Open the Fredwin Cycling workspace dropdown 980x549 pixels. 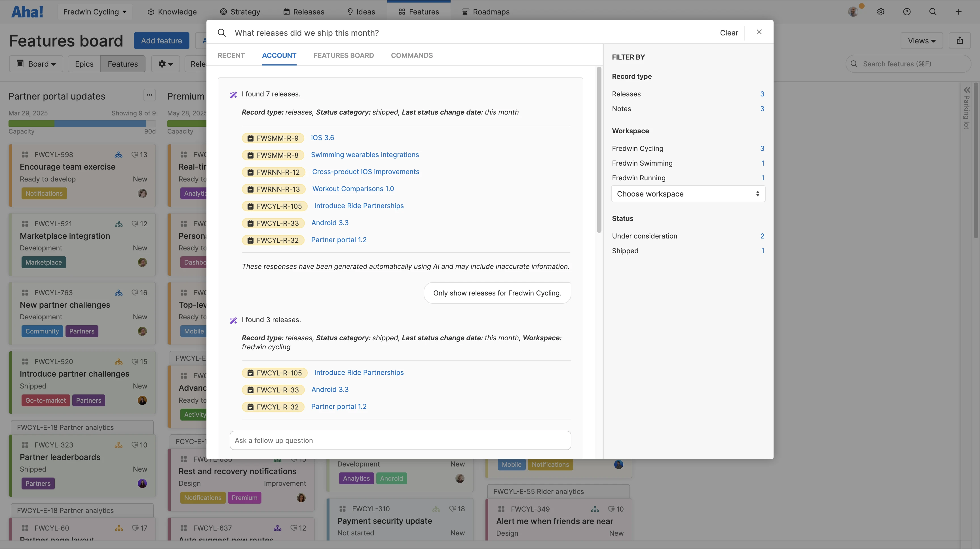(x=95, y=12)
